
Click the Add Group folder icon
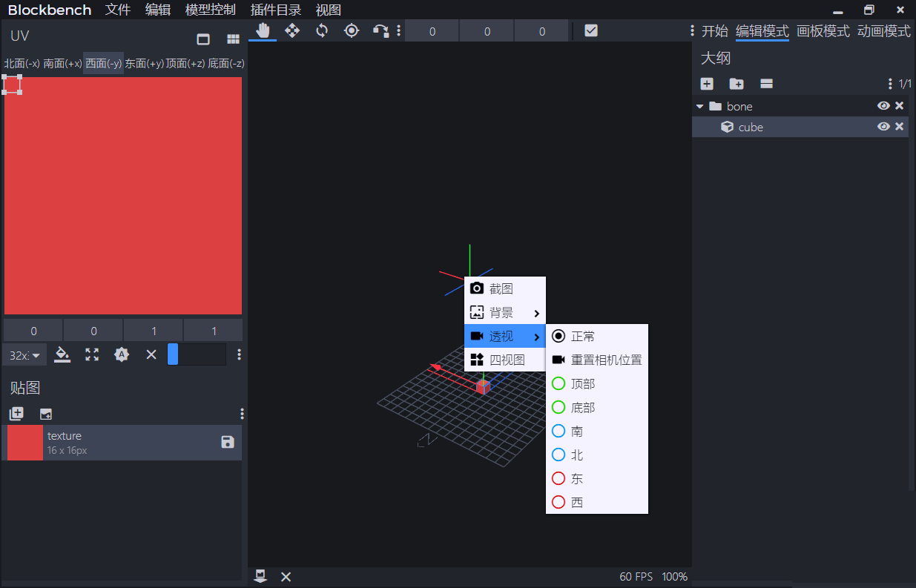[x=737, y=84]
